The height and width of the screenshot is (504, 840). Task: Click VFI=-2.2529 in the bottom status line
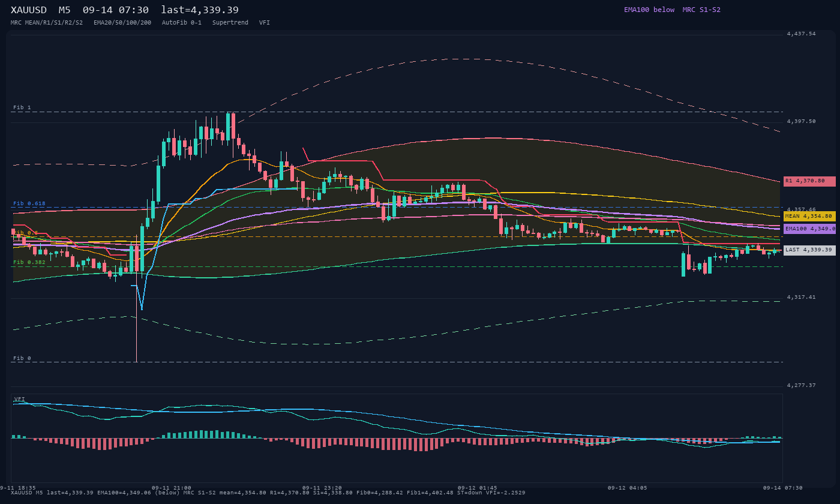point(506,493)
